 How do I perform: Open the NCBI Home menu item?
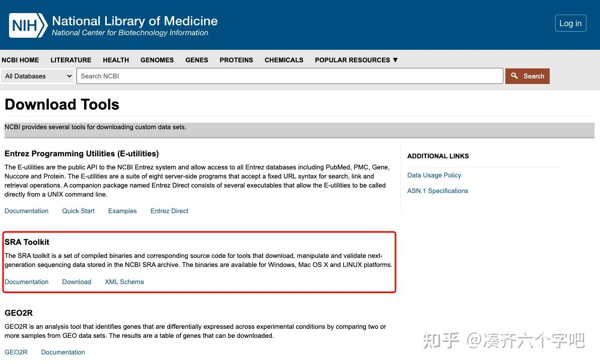click(20, 60)
